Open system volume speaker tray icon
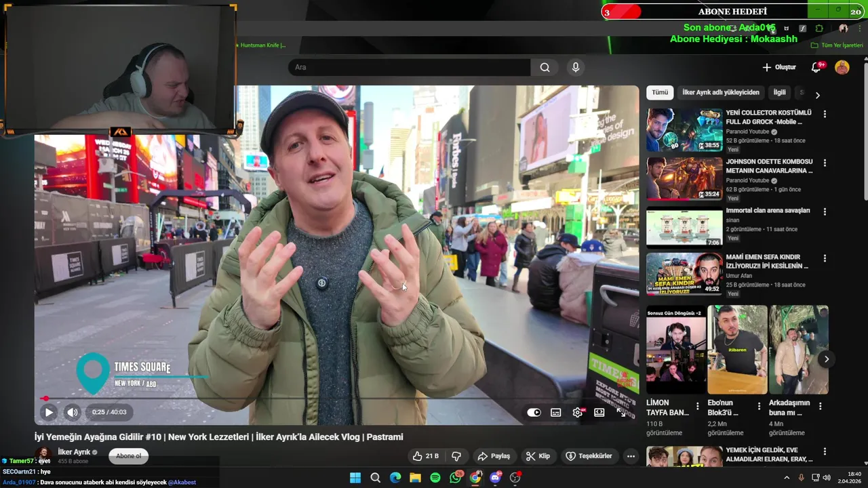This screenshot has height=488, width=868. click(x=827, y=478)
